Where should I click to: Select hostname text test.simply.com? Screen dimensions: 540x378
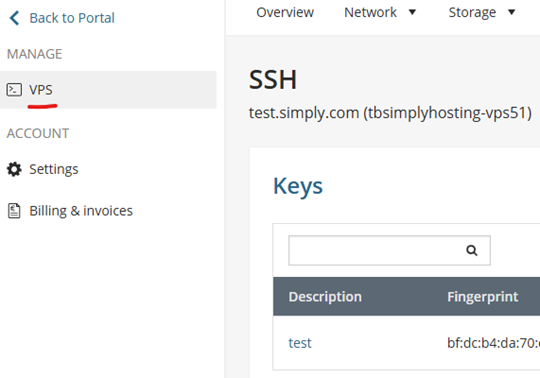click(x=304, y=113)
